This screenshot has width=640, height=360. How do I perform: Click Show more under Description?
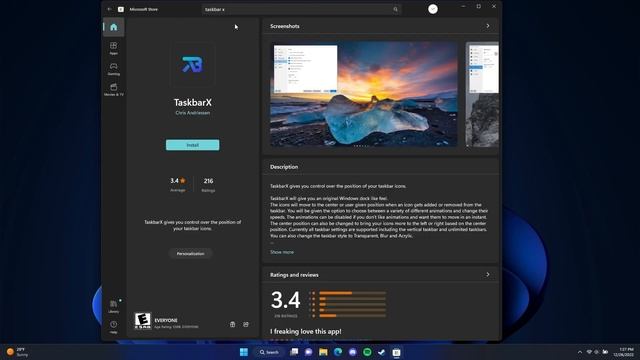[x=282, y=252]
